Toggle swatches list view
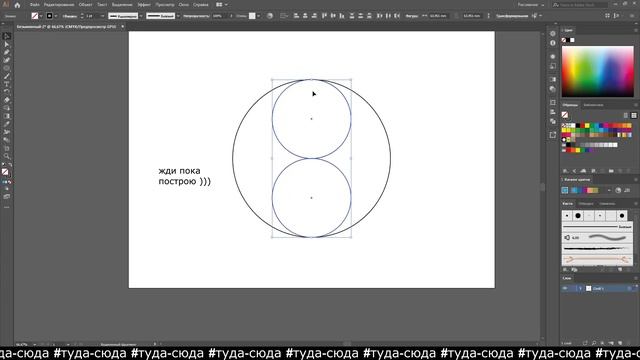This screenshot has width=640, height=360. [626, 116]
